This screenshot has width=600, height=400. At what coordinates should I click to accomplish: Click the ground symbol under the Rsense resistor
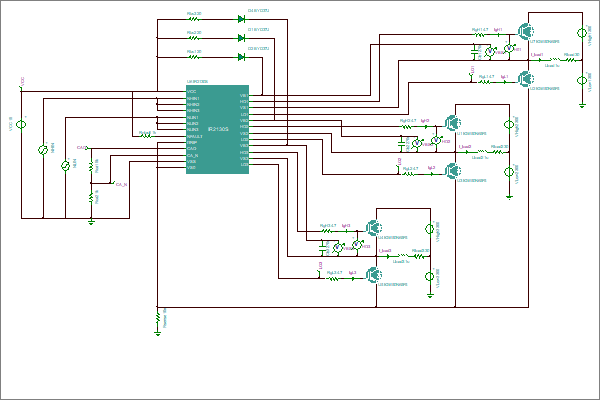coord(157,334)
